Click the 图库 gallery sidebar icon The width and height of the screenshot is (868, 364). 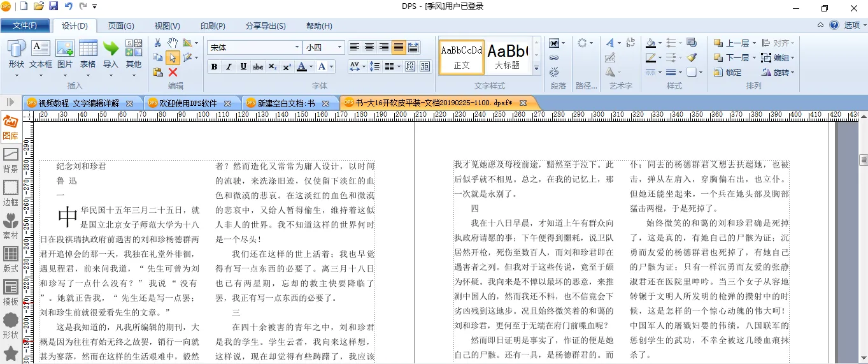coord(10,127)
